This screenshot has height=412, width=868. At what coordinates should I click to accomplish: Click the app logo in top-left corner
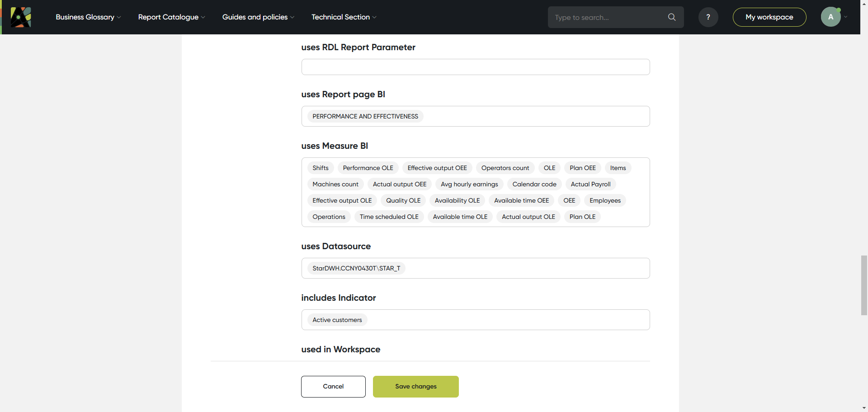point(21,17)
